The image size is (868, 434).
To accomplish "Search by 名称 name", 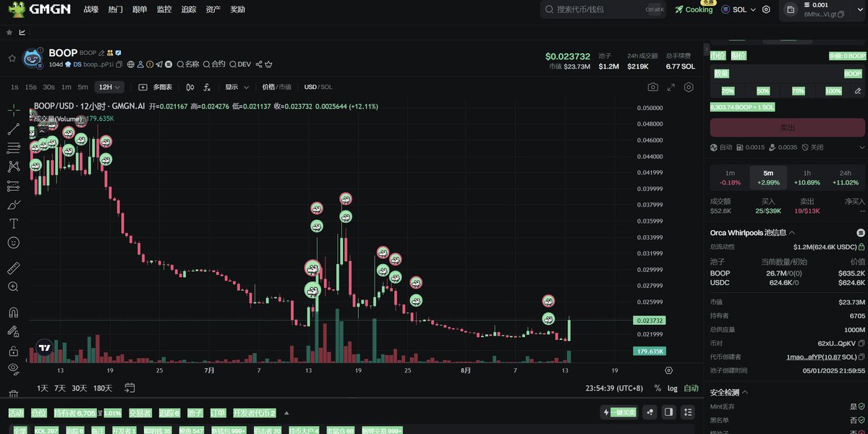I will [188, 64].
